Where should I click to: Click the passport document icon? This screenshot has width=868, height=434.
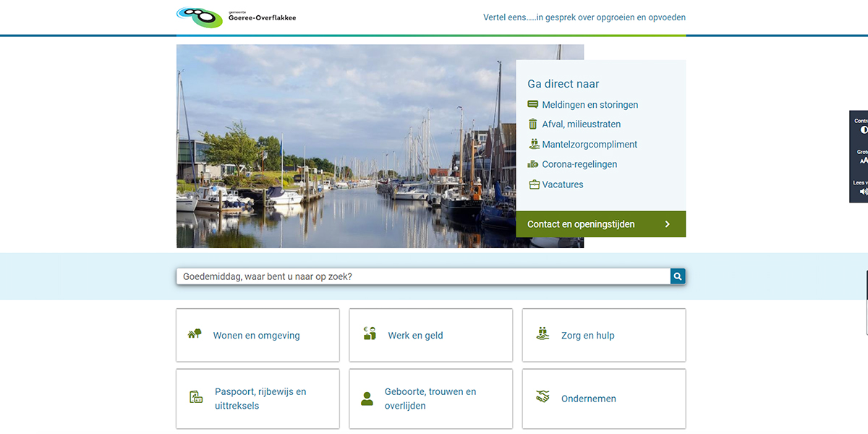click(196, 397)
